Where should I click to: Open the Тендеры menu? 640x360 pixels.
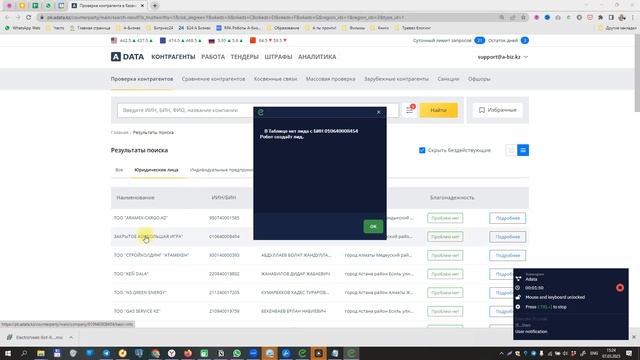[244, 57]
